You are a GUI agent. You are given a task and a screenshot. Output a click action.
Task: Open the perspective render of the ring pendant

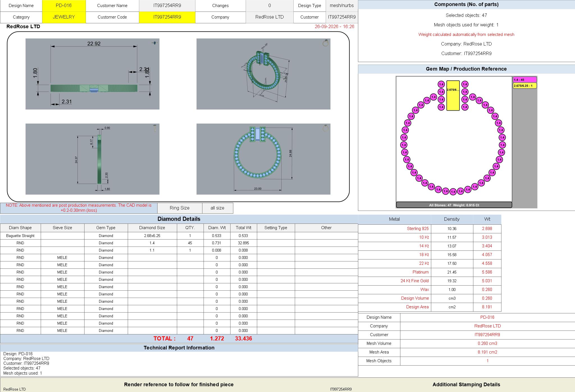(x=263, y=74)
